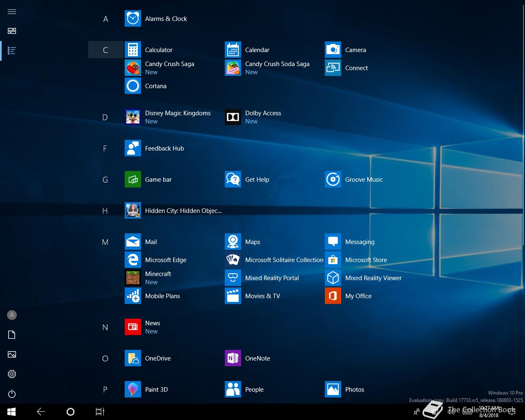Open Feedback Hub
525x420 pixels.
pos(133,148)
